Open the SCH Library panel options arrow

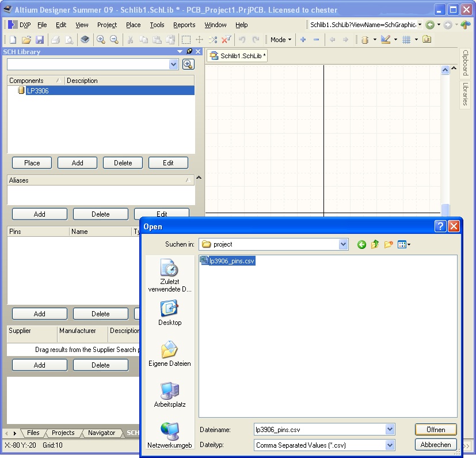click(180, 52)
